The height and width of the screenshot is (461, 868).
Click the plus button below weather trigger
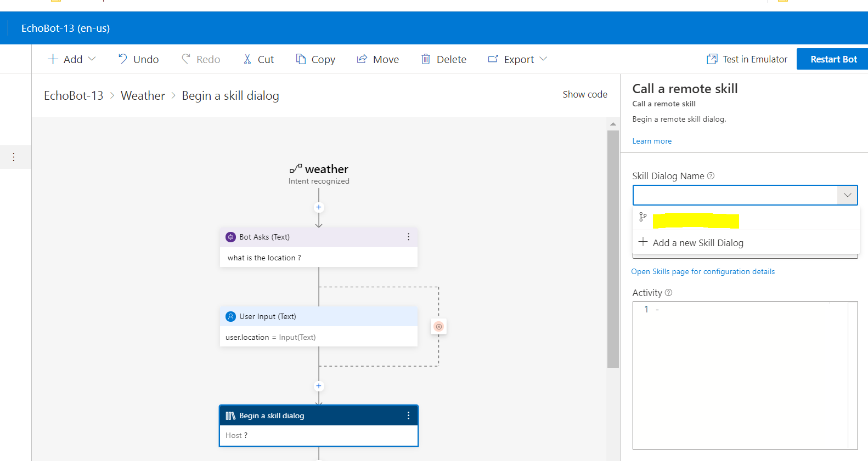click(319, 207)
